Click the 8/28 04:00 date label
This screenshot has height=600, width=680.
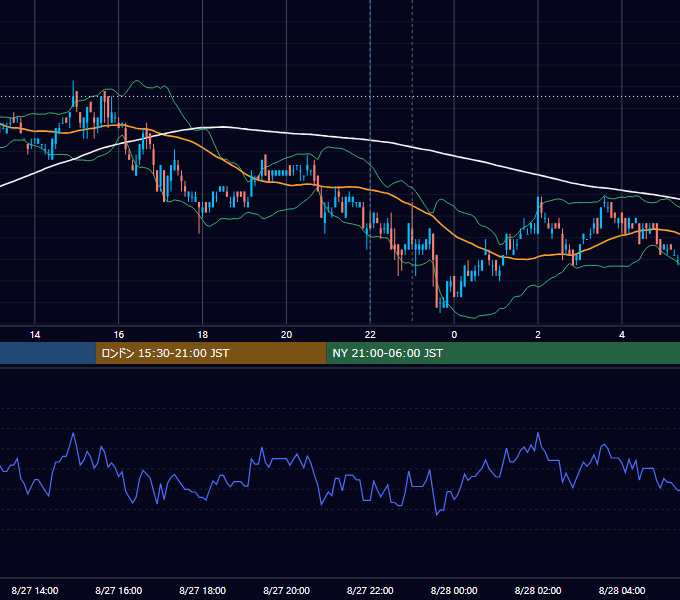pyautogui.click(x=622, y=590)
